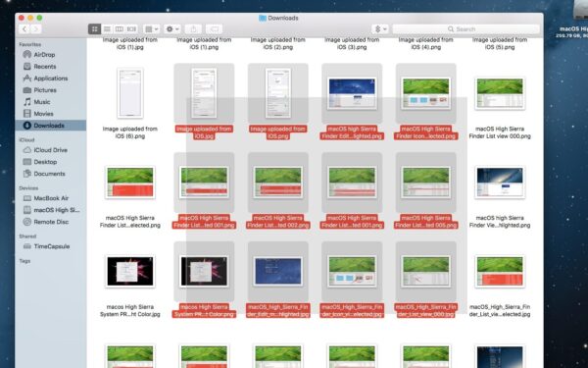588x368 pixels.
Task: Click thumbnail of Finder Icon...lected.png
Action: 425,93
